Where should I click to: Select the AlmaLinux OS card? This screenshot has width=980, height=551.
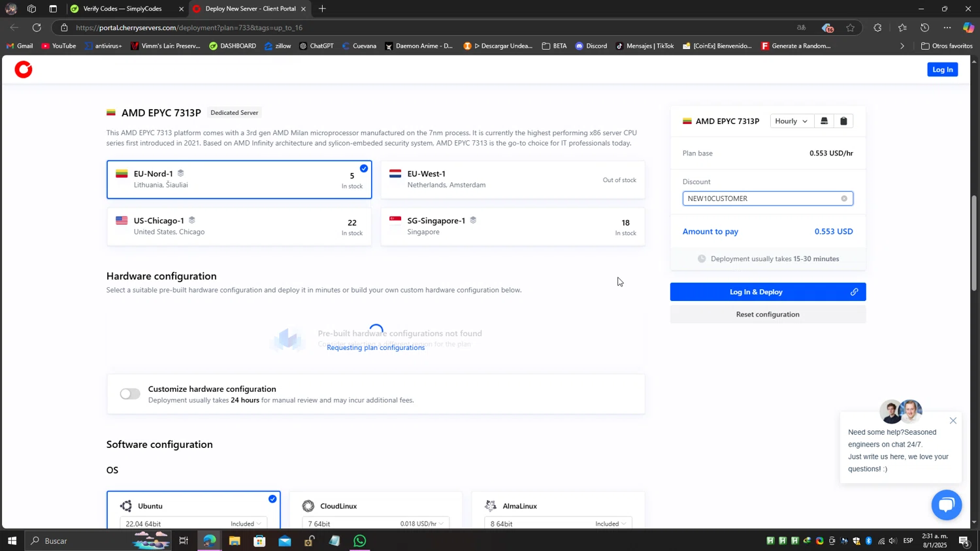point(558,510)
